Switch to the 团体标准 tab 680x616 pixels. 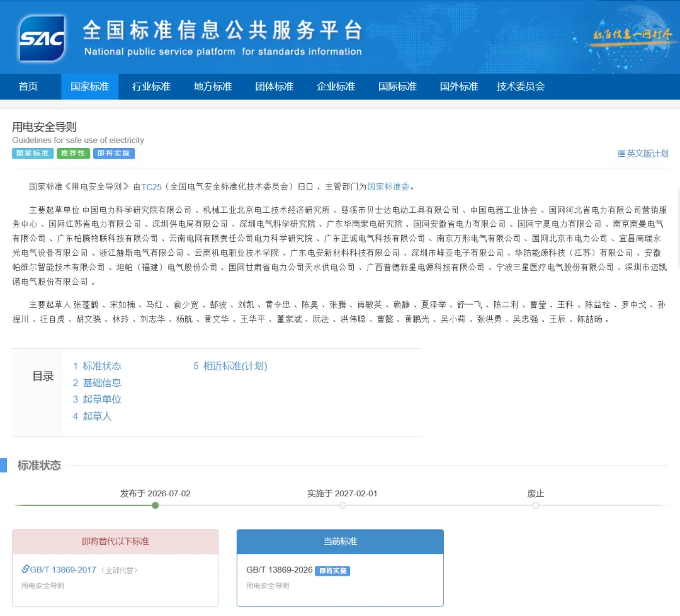pos(275,86)
